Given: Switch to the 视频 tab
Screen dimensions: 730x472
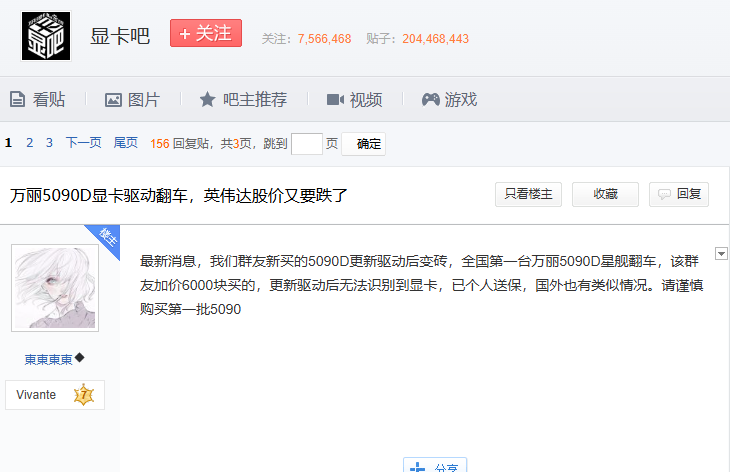Looking at the screenshot, I should [354, 100].
